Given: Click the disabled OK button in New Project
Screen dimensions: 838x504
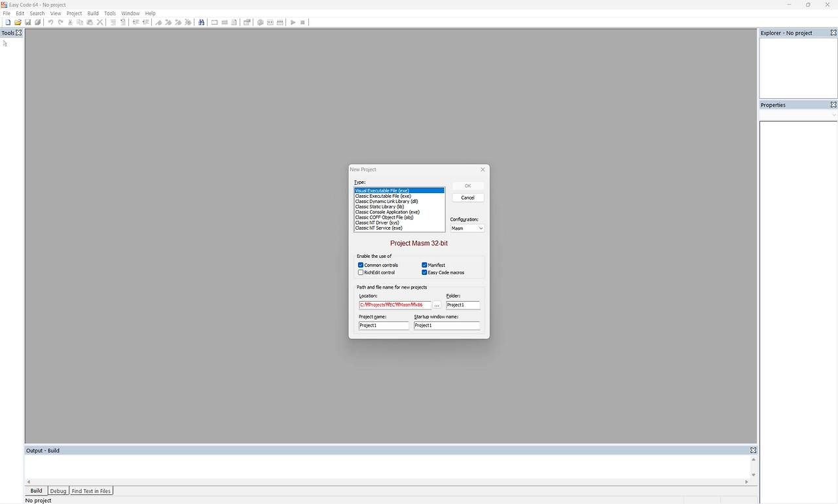Looking at the screenshot, I should click(467, 186).
